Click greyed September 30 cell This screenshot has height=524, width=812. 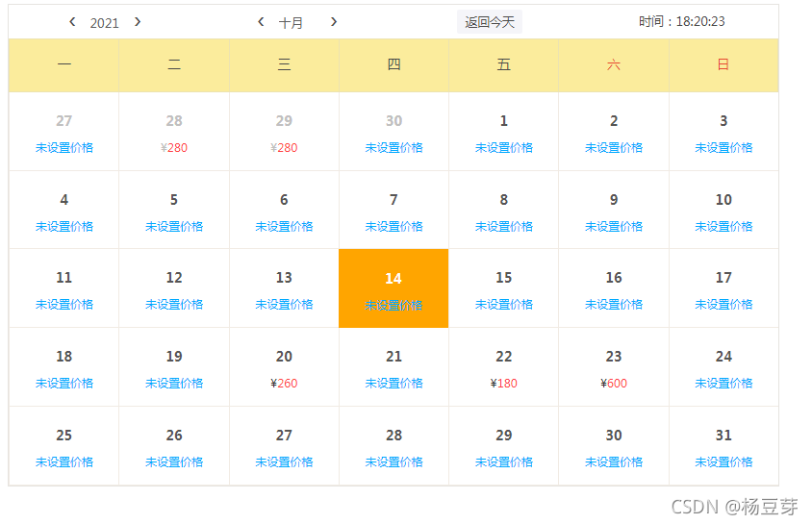pos(393,132)
